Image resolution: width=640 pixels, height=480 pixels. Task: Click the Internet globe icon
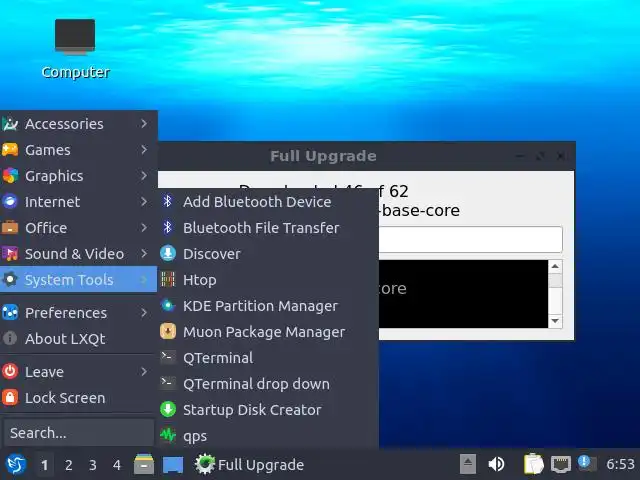coord(10,202)
